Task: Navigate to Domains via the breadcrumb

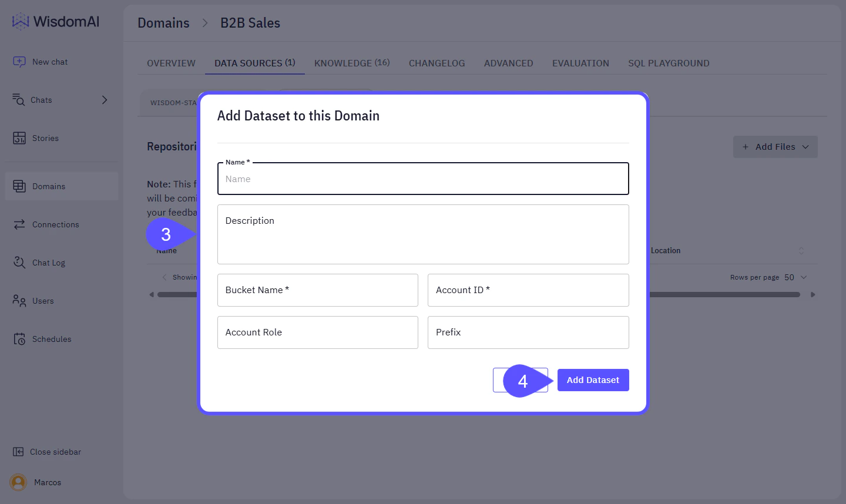Action: tap(163, 23)
